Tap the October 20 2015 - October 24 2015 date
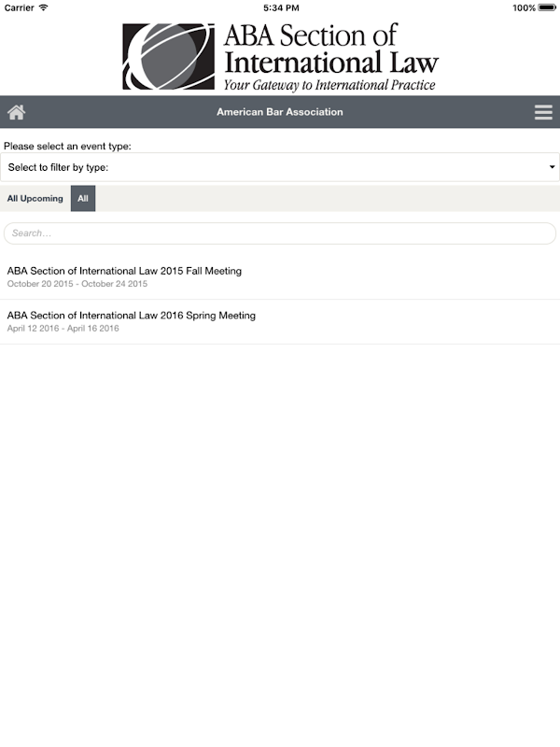This screenshot has height=747, width=560. (x=77, y=284)
